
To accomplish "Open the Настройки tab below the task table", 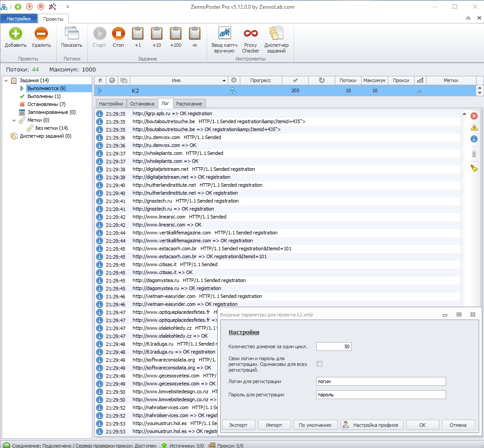I will click(x=111, y=104).
